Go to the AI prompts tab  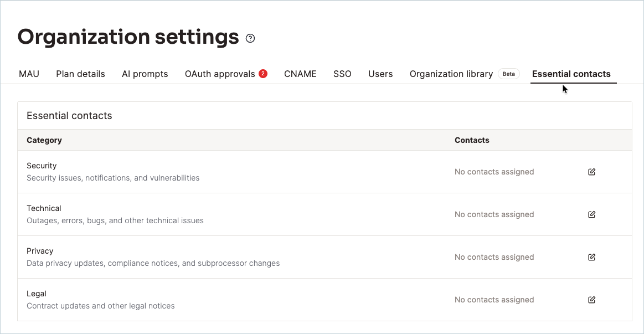coord(145,74)
